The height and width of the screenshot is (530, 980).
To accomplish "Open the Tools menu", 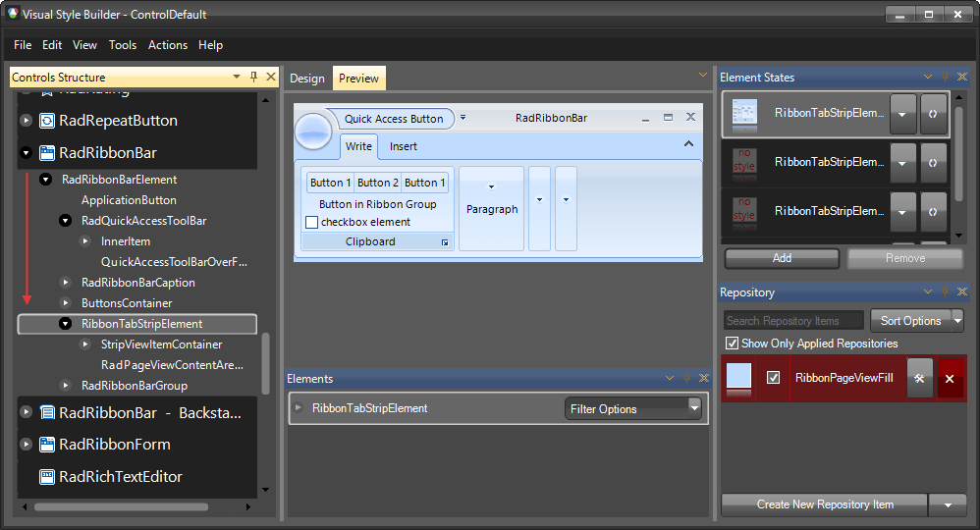I will [123, 45].
